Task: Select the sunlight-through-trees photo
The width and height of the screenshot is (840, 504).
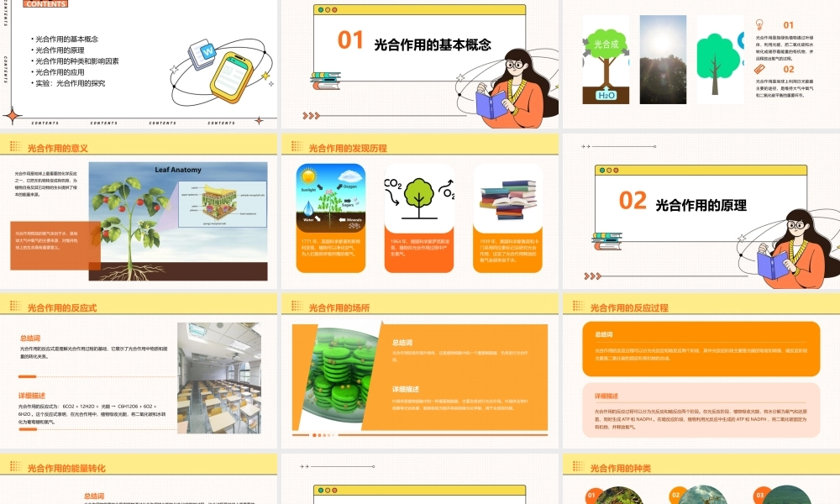Action: click(x=663, y=60)
